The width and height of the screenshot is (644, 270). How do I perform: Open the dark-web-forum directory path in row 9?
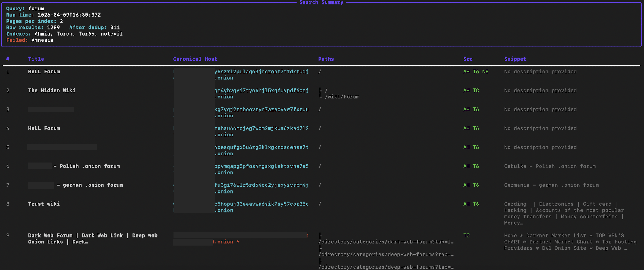click(x=386, y=242)
